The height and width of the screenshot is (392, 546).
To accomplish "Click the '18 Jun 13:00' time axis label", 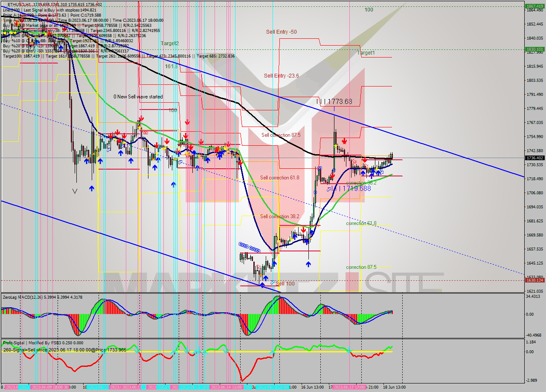I will click(393, 387).
